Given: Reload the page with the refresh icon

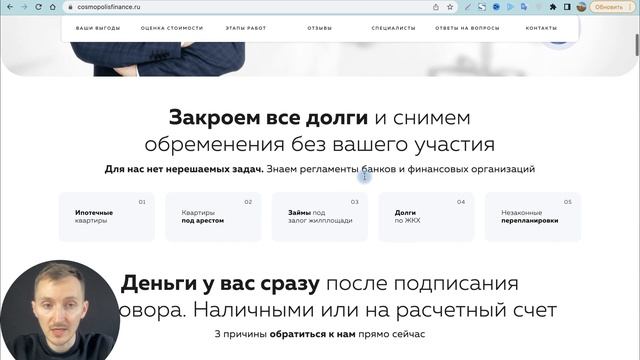Looking at the screenshot, I should [x=38, y=7].
